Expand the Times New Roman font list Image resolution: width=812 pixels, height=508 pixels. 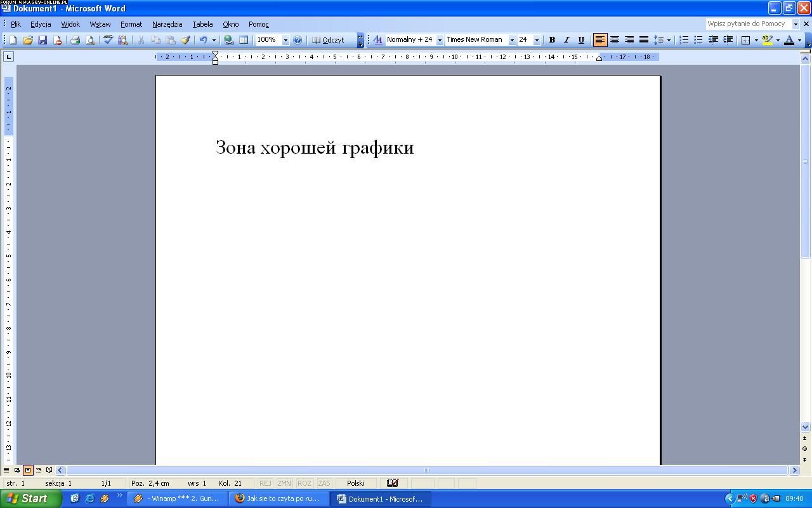(512, 40)
